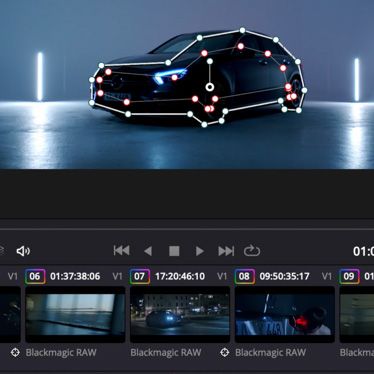Click the V1 label left of clip 09
Image resolution: width=374 pixels, height=374 pixels.
tap(326, 276)
